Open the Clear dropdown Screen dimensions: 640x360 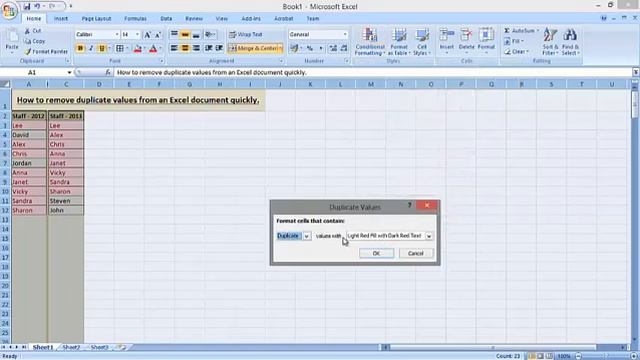517,52
